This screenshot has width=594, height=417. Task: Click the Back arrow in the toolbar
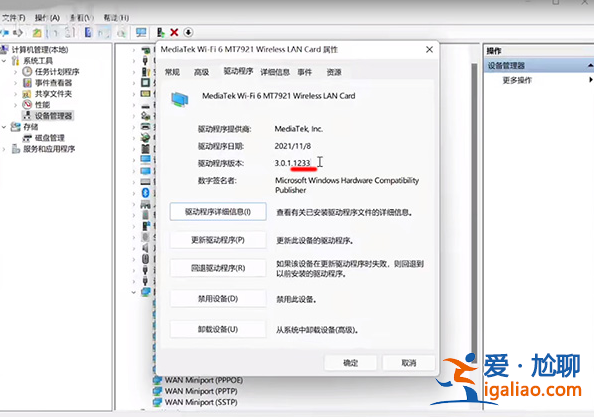tap(5, 33)
